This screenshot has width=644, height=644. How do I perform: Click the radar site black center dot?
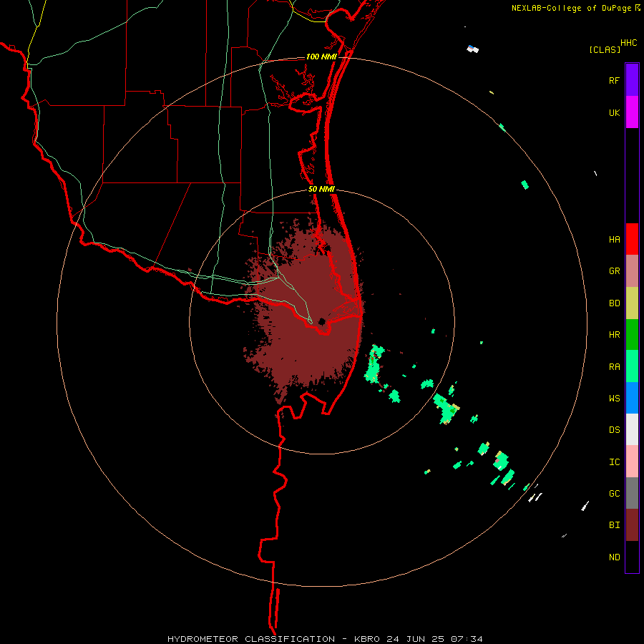coord(322,321)
